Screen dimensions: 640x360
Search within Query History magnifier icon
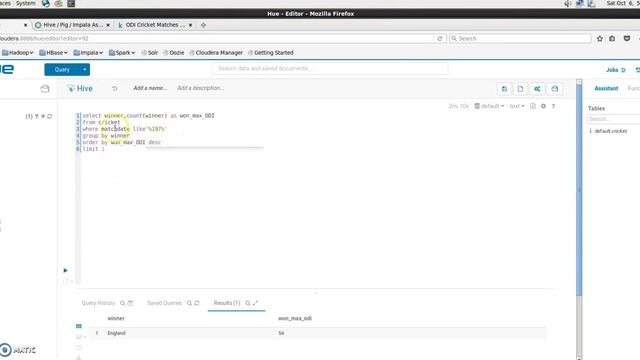(x=122, y=303)
